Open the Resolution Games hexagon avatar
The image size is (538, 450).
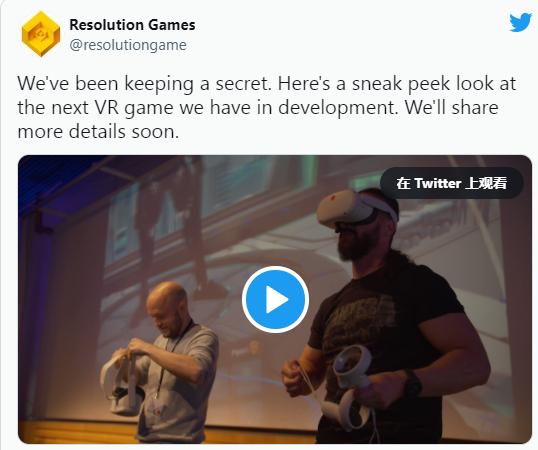(x=41, y=34)
